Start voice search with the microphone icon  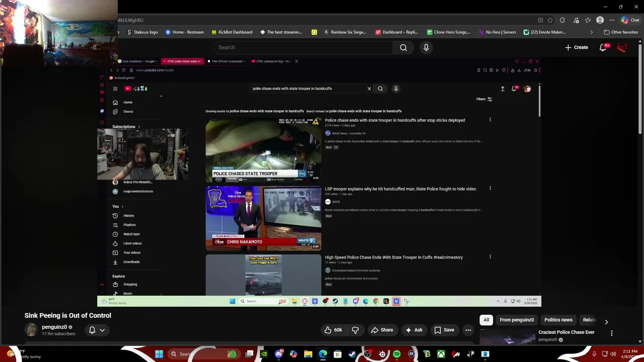click(x=426, y=47)
